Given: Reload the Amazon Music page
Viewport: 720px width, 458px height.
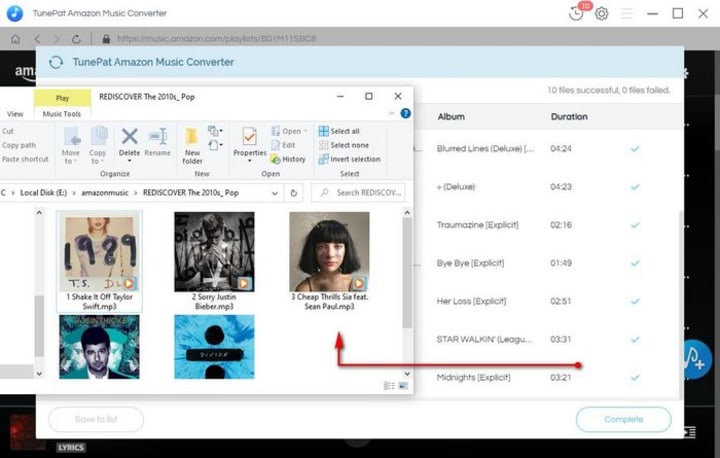Looking at the screenshot, I should point(76,39).
